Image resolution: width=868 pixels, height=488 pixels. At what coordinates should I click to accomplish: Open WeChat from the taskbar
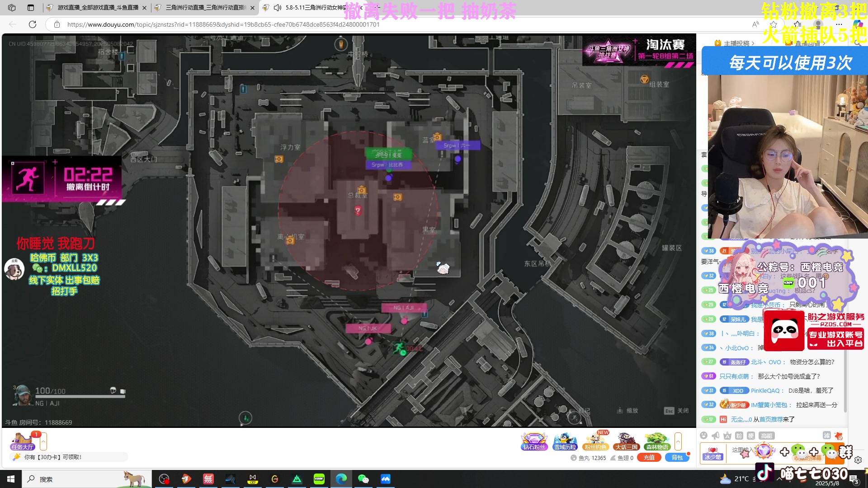coord(363,479)
